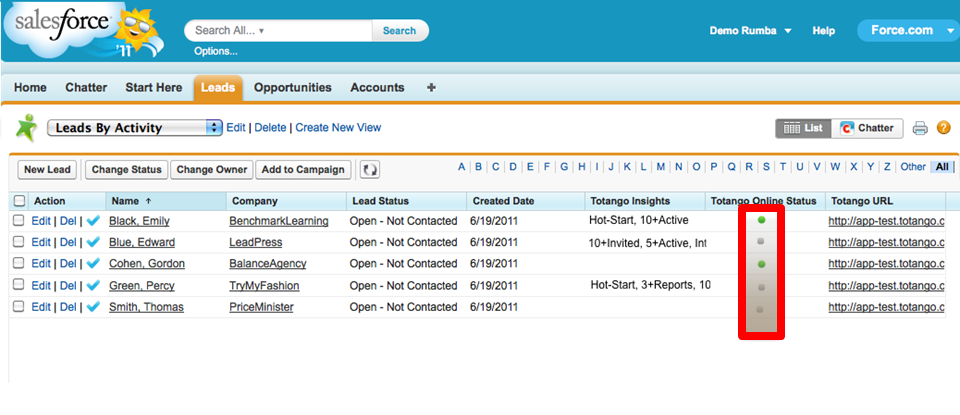The height and width of the screenshot is (415, 960).
Task: Click gray status indicator for Blue, Edward
Action: coord(761,242)
